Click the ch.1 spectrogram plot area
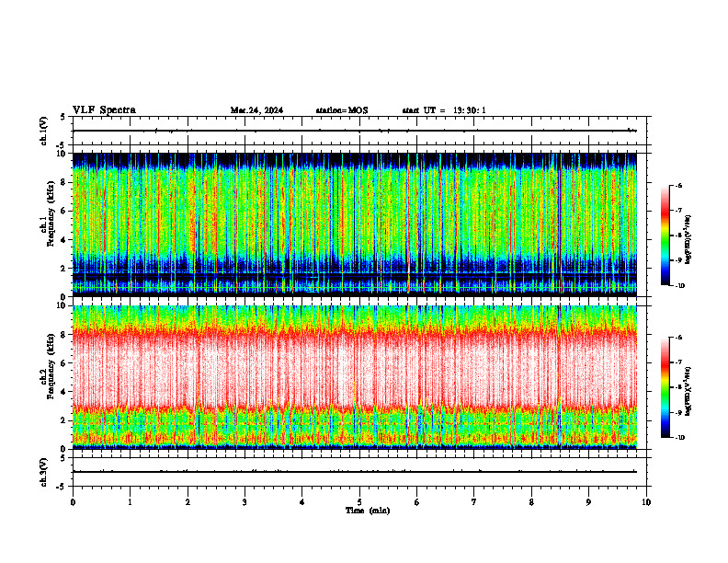728x563 pixels. (354, 224)
